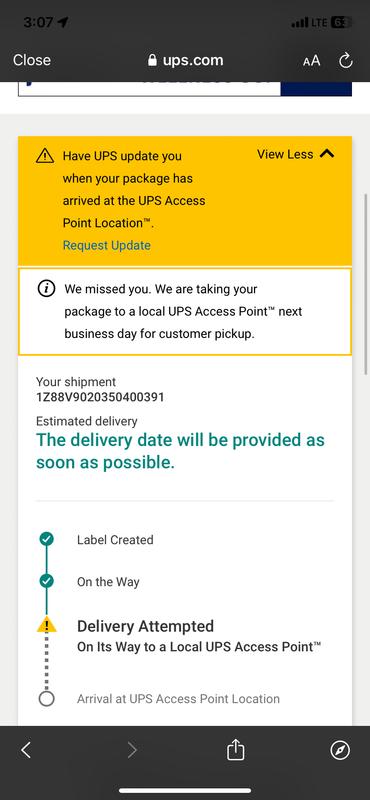Tap the ups.com address bar
The width and height of the screenshot is (370, 800).
tap(185, 60)
